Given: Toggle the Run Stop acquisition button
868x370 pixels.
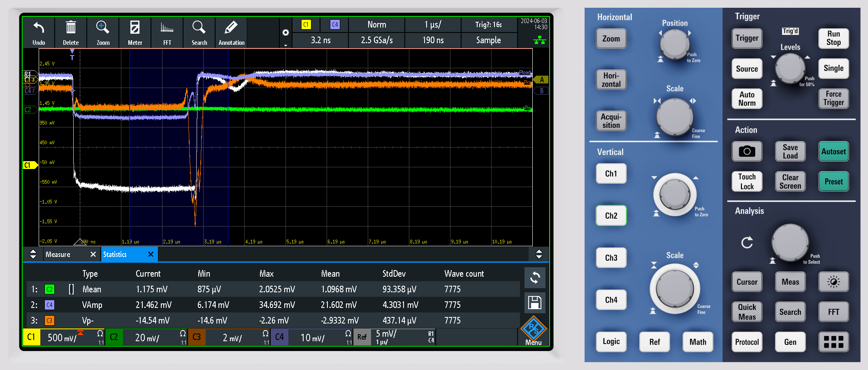Looking at the screenshot, I should click(833, 38).
